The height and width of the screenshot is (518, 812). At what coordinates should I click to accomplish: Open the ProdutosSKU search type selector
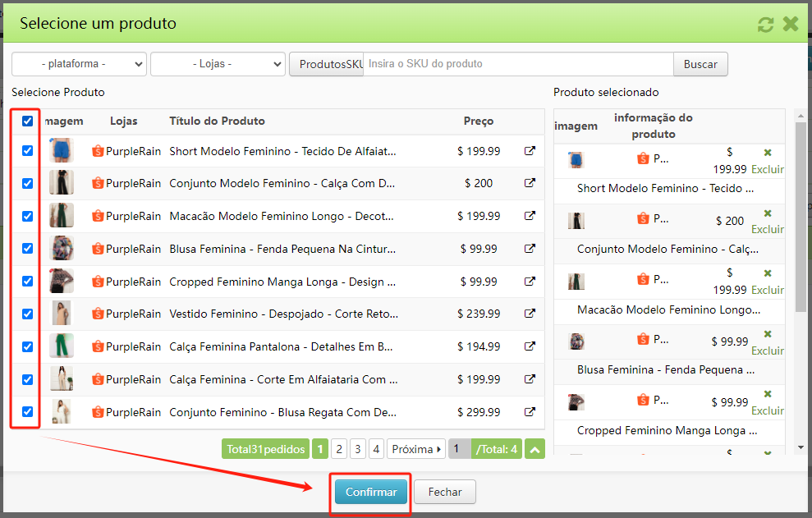(326, 64)
